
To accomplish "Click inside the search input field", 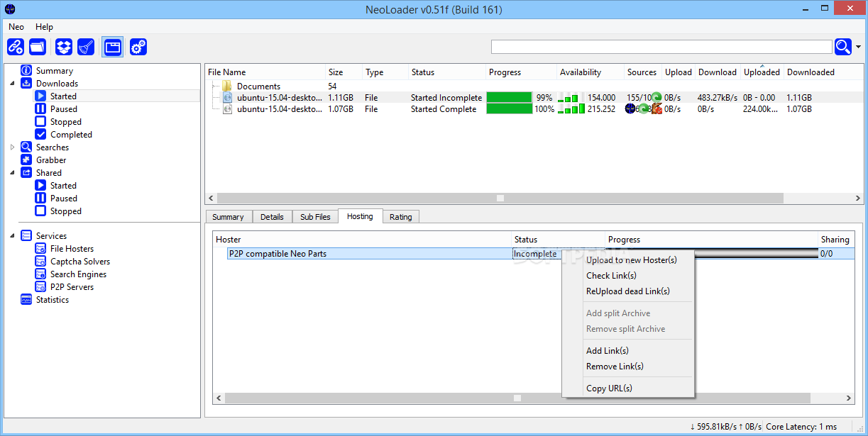I will point(661,47).
